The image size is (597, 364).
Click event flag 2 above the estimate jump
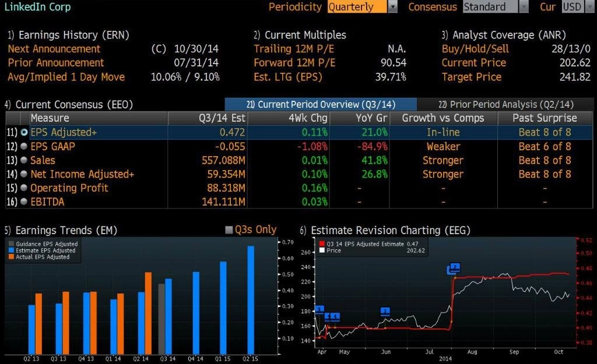coord(455,267)
